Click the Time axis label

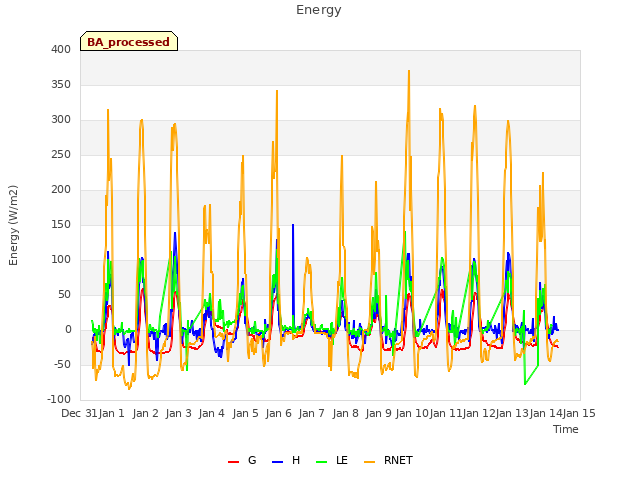[566, 429]
